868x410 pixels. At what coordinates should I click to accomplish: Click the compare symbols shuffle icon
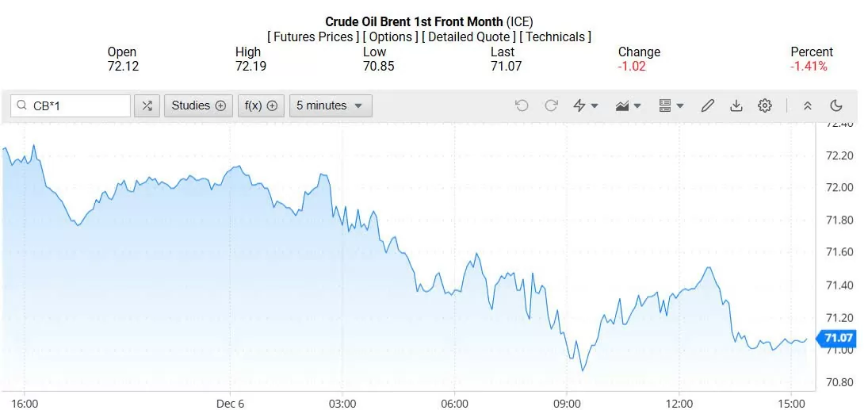pyautogui.click(x=147, y=105)
